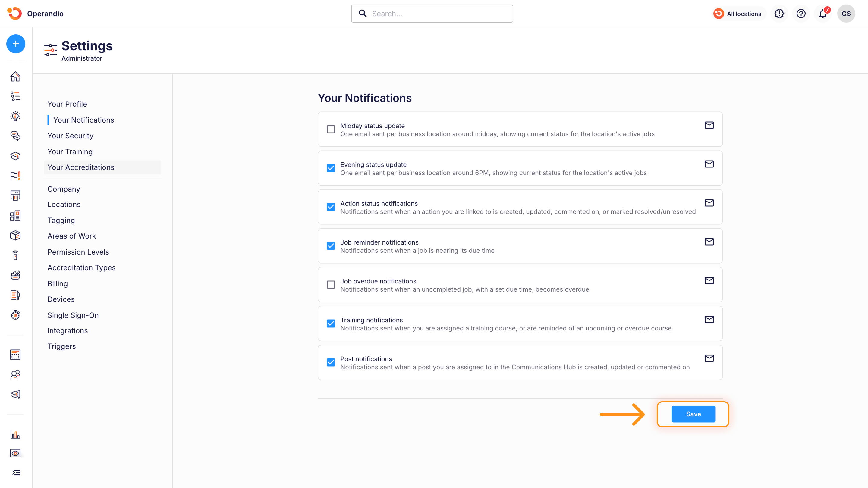Go to Locations settings
868x488 pixels.
tap(64, 205)
